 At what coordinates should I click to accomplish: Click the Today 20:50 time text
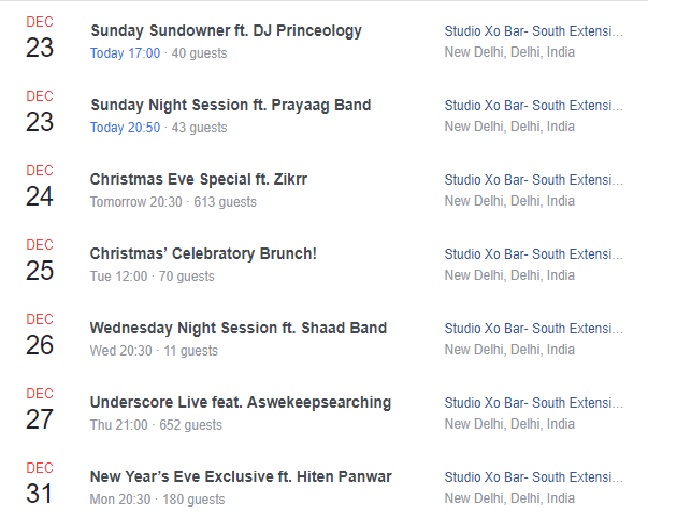click(125, 128)
